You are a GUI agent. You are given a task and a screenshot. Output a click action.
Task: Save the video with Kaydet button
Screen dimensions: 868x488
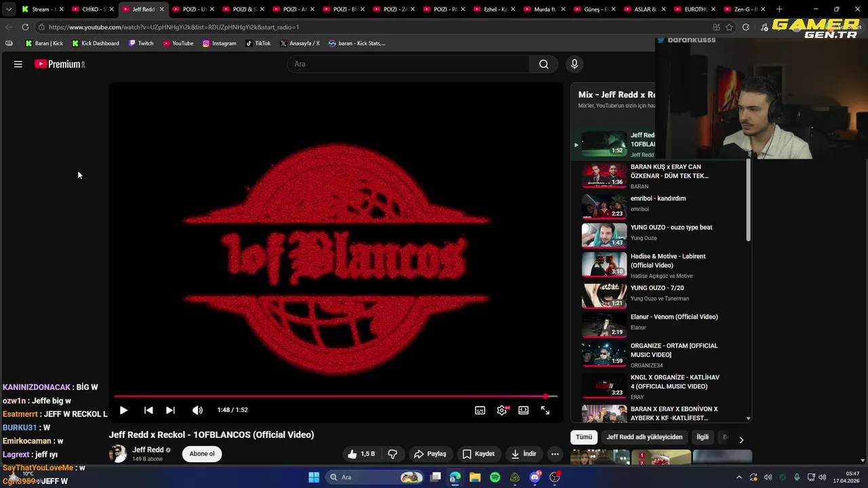point(478,454)
